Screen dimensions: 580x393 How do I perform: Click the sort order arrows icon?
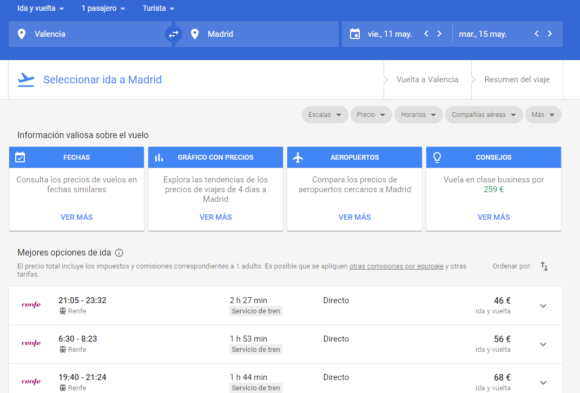click(x=544, y=266)
